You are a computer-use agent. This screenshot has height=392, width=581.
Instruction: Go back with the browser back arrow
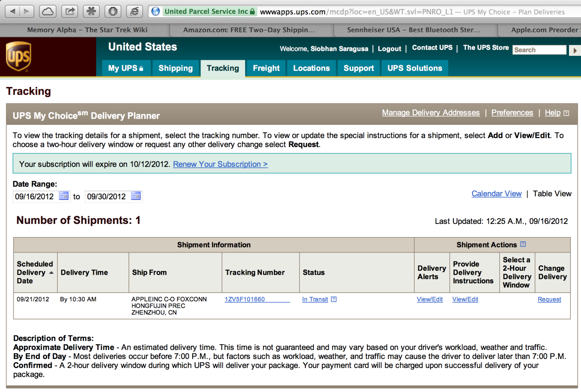click(x=12, y=12)
